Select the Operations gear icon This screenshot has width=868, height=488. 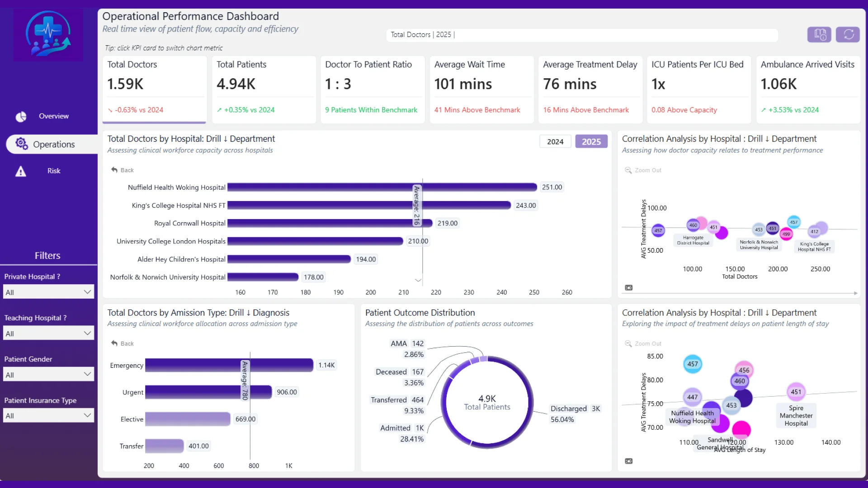click(x=21, y=144)
